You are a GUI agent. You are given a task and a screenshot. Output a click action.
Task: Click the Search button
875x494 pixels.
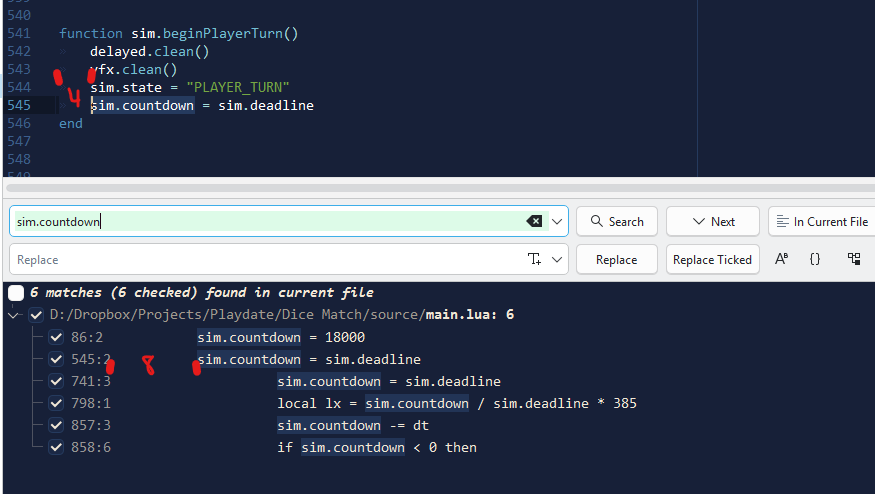(x=617, y=221)
